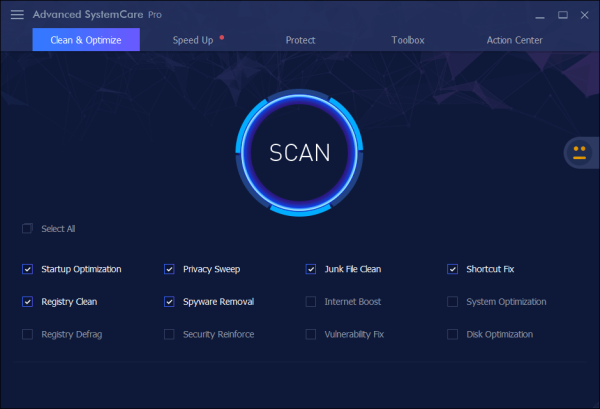This screenshot has width=600, height=409.
Task: Tick the Select All checkbox
Action: point(27,229)
